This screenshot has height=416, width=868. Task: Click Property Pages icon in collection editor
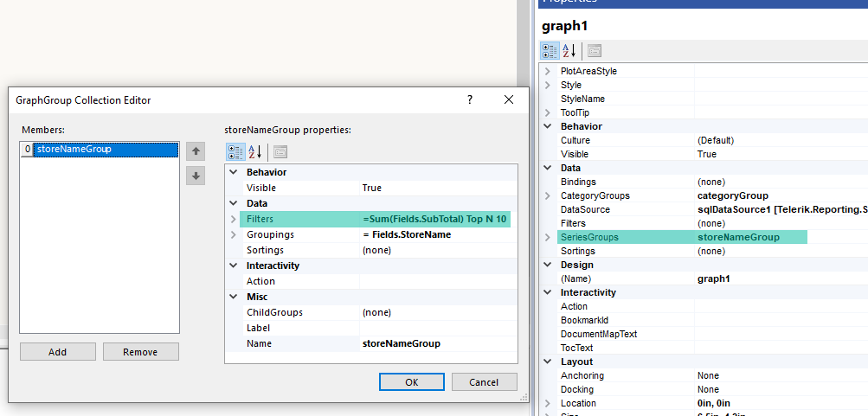tap(280, 152)
